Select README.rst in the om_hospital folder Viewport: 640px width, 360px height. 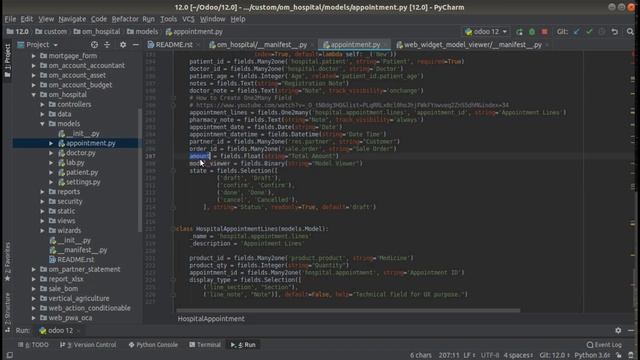tap(76, 260)
